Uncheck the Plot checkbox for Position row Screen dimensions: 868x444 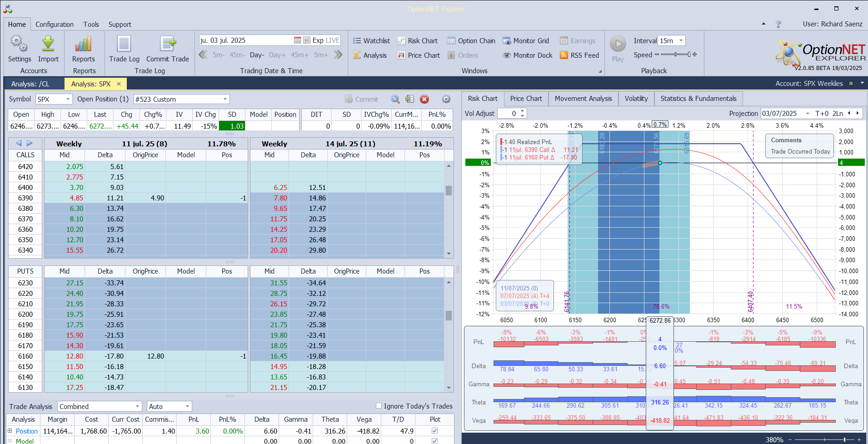(435, 431)
